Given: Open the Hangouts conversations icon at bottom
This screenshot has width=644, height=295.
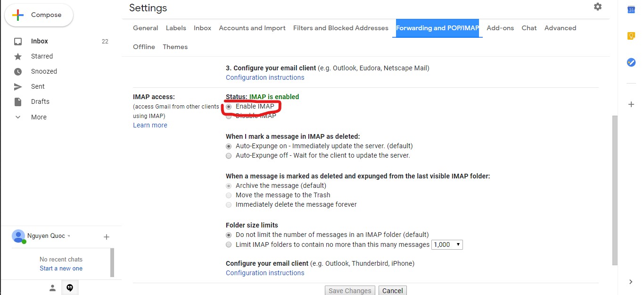Looking at the screenshot, I should tap(70, 287).
